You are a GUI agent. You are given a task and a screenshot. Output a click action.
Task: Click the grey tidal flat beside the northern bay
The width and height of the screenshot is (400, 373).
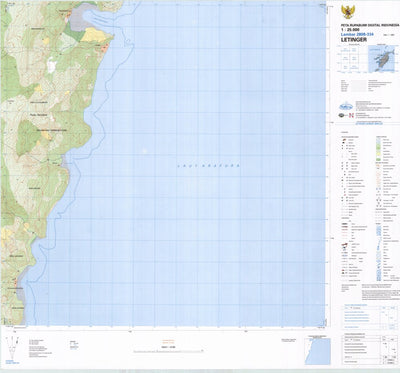(x=78, y=20)
